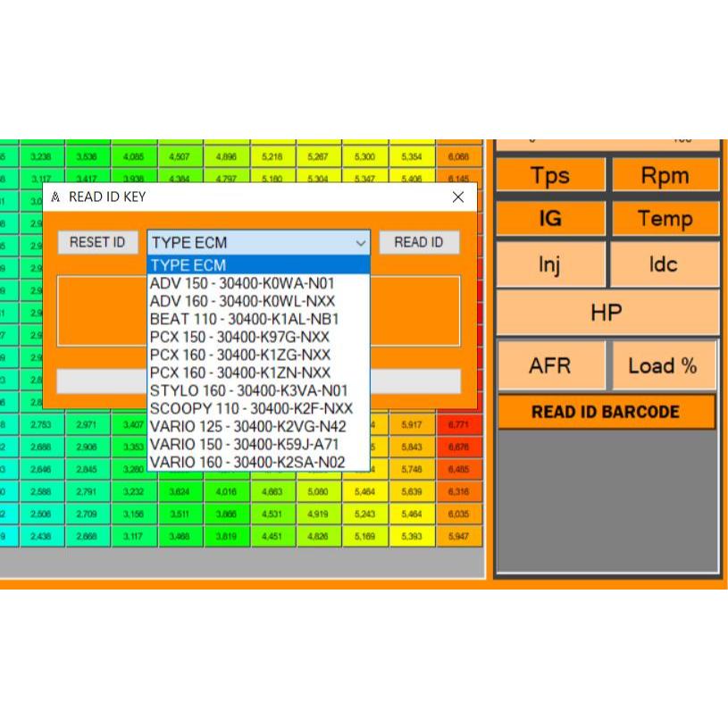Click map cell with value 6,676
Screen dimensions: 728x728
tap(459, 448)
